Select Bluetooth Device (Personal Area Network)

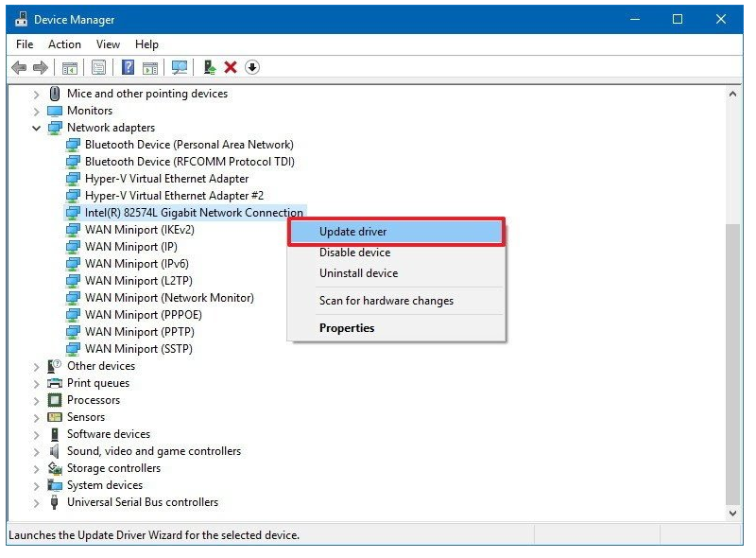point(189,145)
